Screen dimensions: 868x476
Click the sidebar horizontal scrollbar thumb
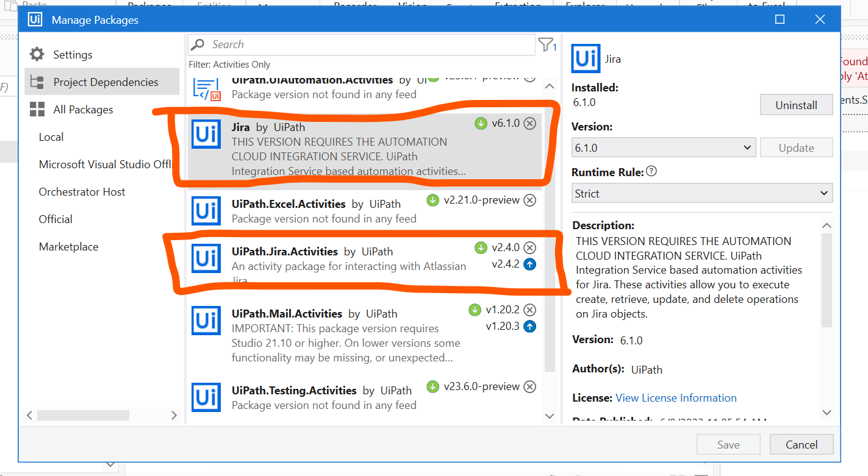[x=83, y=415]
